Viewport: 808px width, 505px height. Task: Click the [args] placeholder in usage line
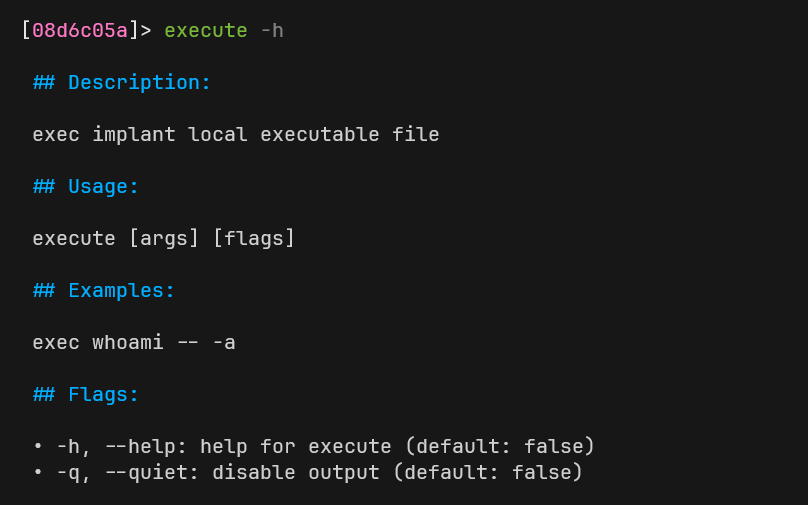click(164, 239)
